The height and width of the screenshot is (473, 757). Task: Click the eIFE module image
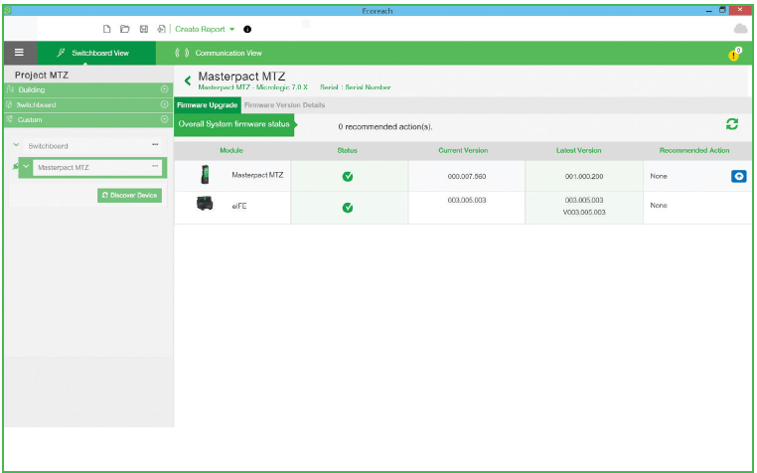coord(205,204)
